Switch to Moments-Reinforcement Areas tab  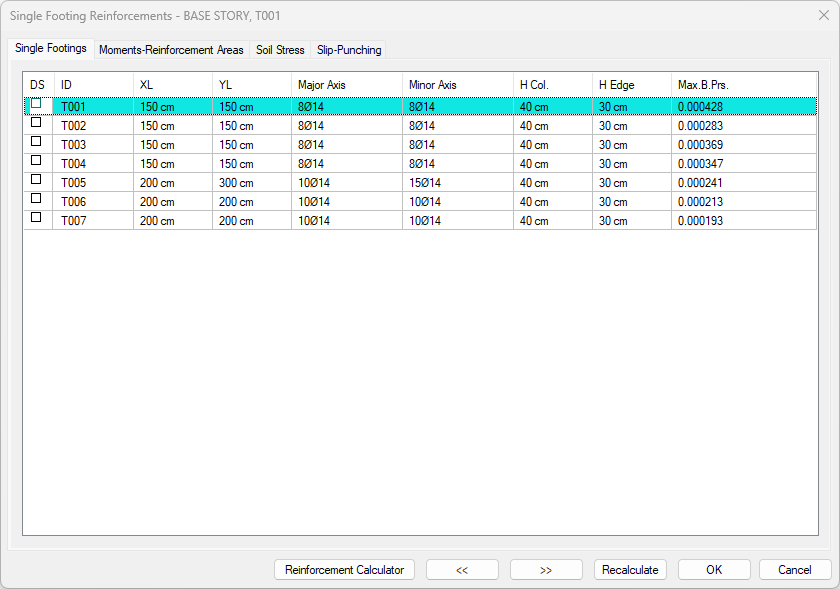pos(171,50)
